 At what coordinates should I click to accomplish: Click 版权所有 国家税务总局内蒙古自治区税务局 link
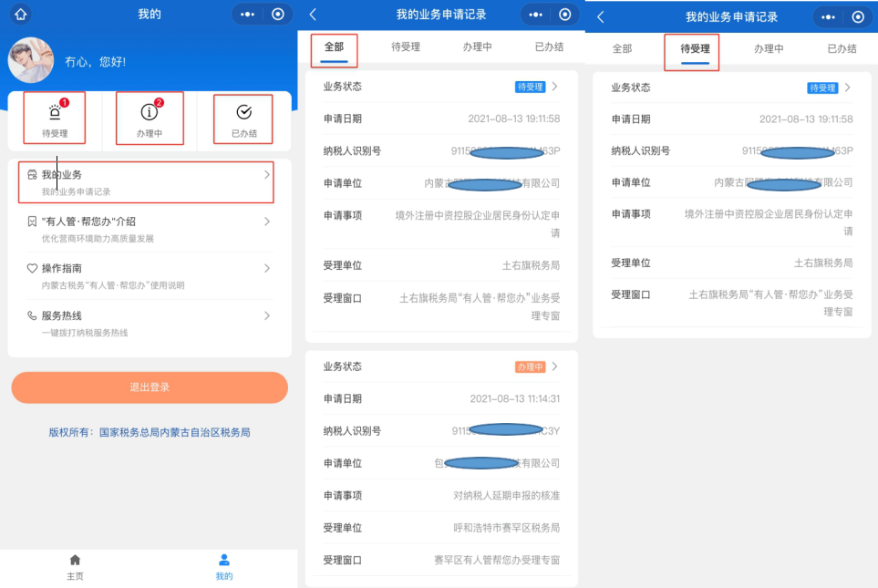[150, 432]
